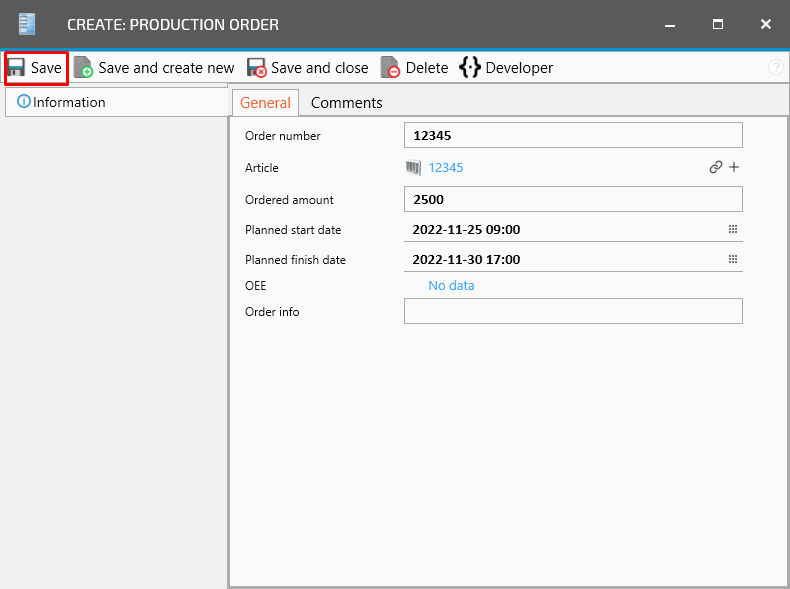
Task: Click the OEE No data link
Action: pyautogui.click(x=451, y=286)
